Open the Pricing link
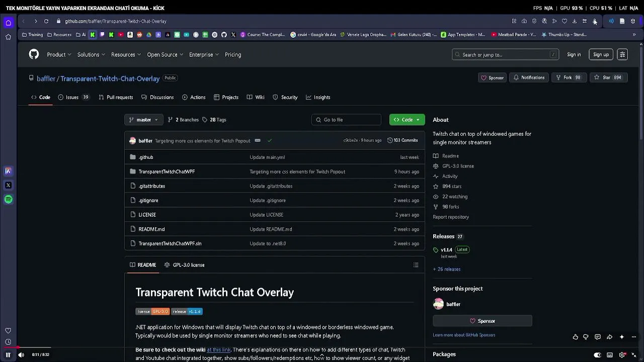The height and width of the screenshot is (362, 644). click(x=233, y=54)
